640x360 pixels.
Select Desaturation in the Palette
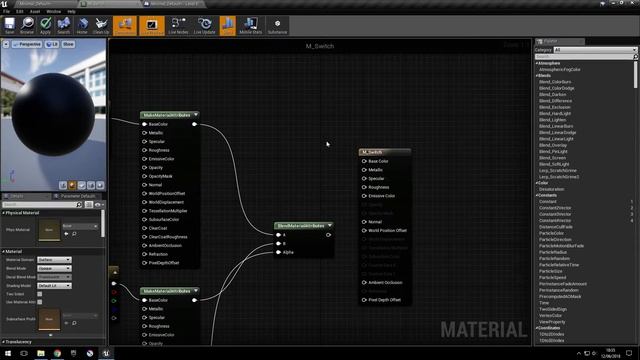(x=551, y=189)
